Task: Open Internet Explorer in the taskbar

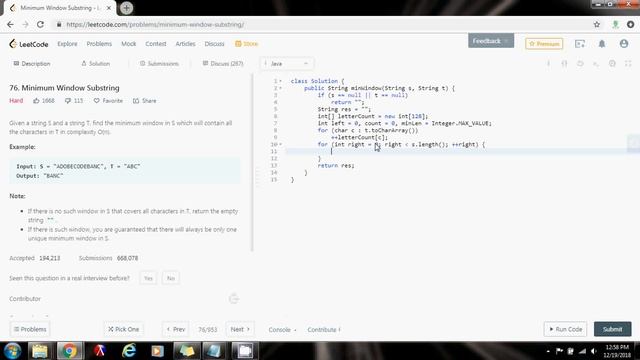Action: pyautogui.click(x=129, y=351)
